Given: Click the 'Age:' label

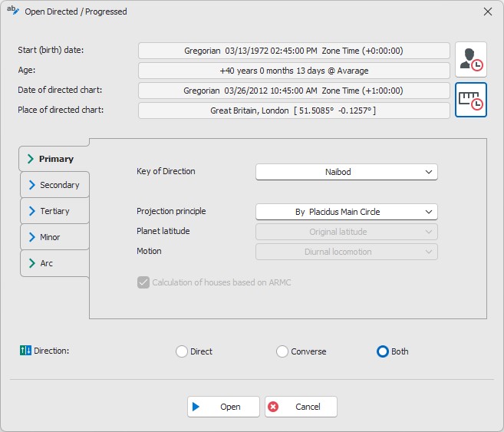Looking at the screenshot, I should pyautogui.click(x=27, y=70).
